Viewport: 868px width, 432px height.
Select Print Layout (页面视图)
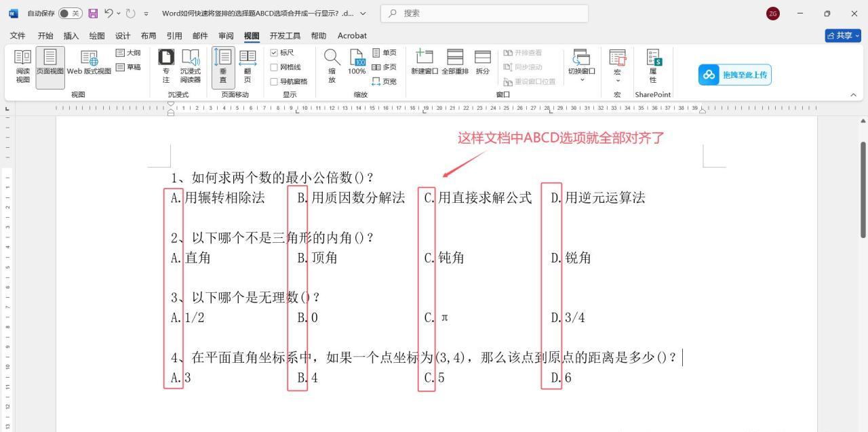pos(50,67)
